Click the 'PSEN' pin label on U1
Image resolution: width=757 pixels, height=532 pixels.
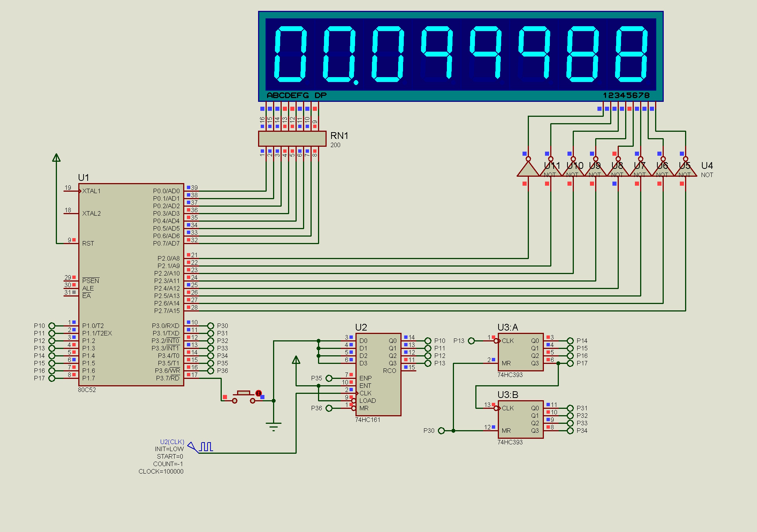tap(91, 281)
